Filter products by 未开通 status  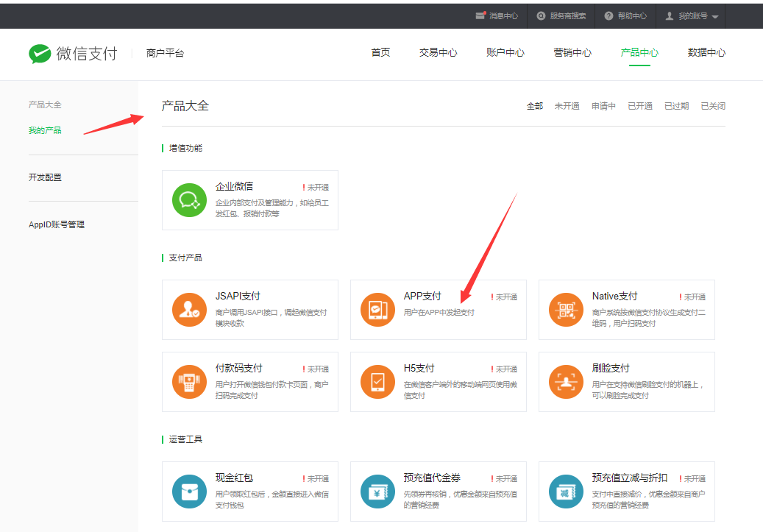(x=567, y=106)
